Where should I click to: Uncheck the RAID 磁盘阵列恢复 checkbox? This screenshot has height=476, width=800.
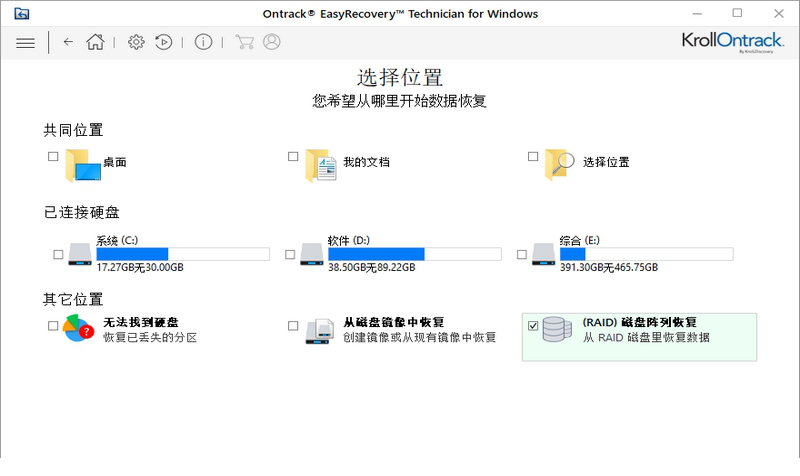click(x=533, y=325)
